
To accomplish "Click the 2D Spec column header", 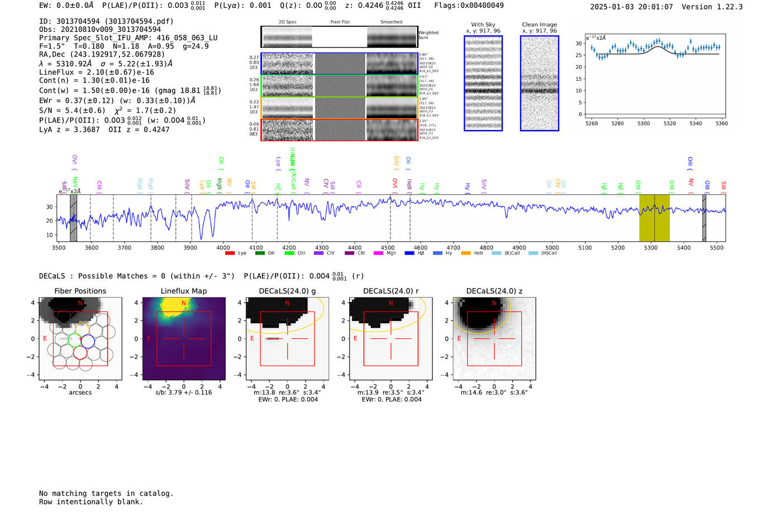I will coord(288,22).
